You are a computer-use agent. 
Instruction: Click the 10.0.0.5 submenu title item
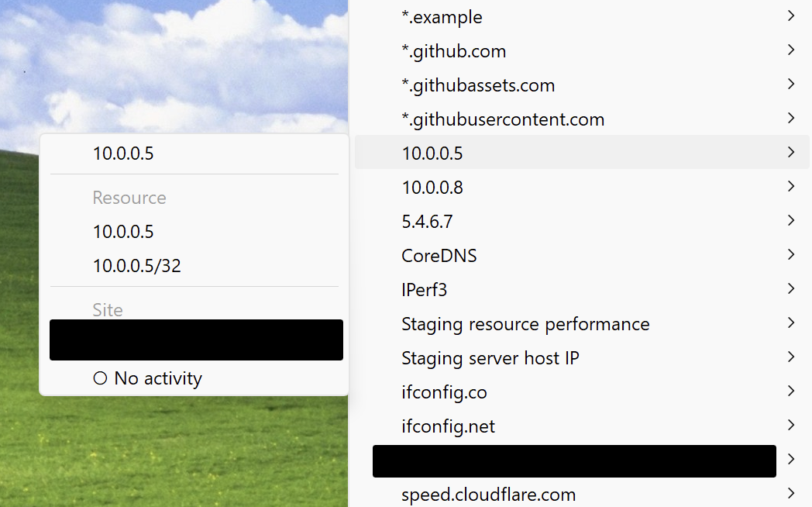click(123, 153)
